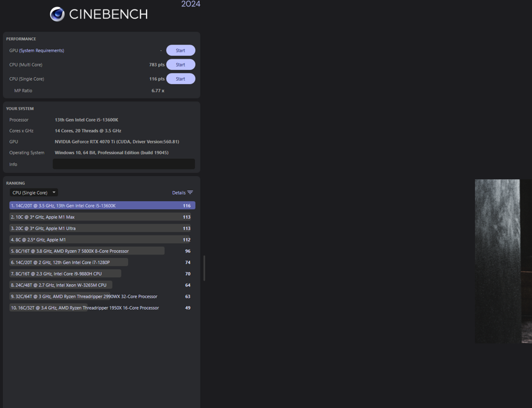Click the Cinebench logo icon

coord(57,14)
